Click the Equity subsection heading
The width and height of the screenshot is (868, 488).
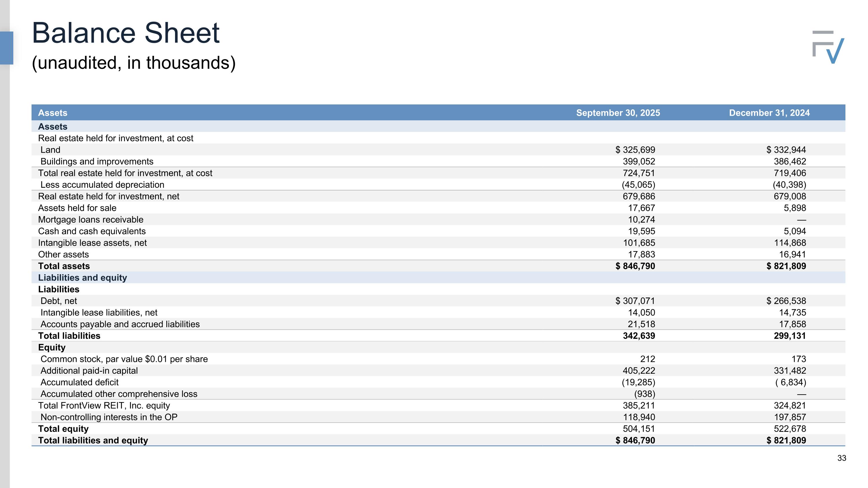(x=52, y=347)
